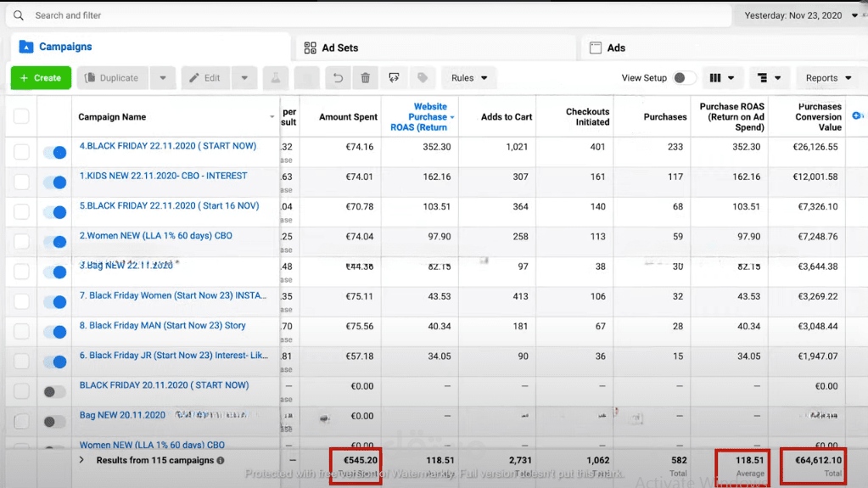Click the undo arrow icon in toolbar
868x488 pixels.
coord(338,78)
